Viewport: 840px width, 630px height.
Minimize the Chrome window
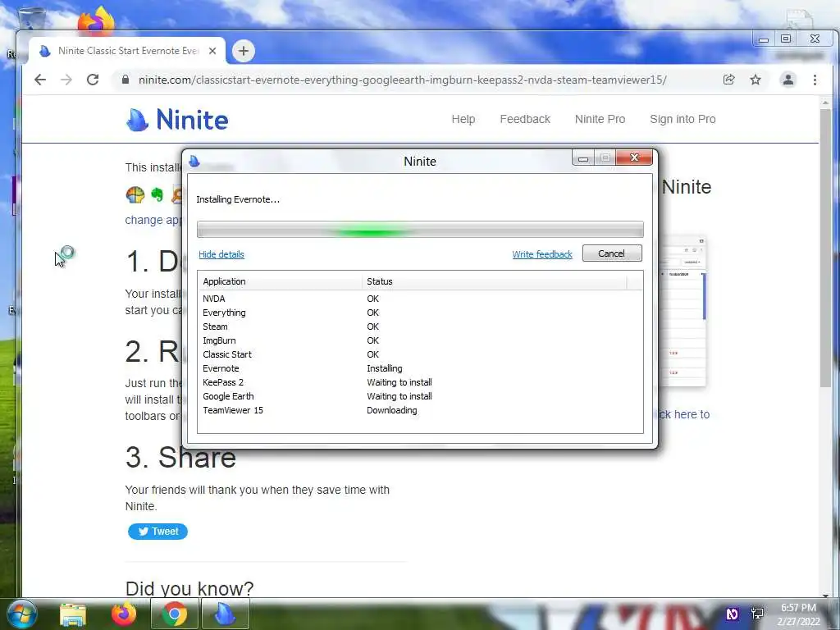(764, 39)
